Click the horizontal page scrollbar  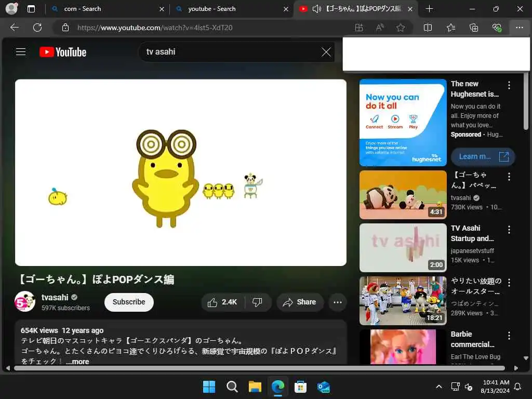(x=259, y=368)
